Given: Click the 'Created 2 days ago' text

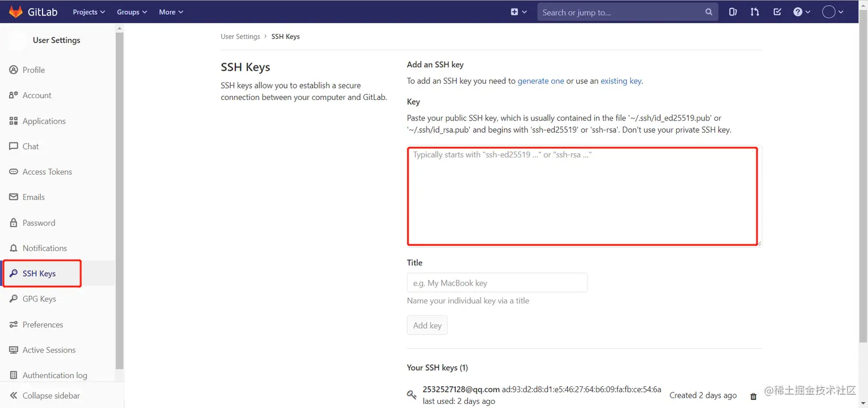Looking at the screenshot, I should tap(703, 395).
